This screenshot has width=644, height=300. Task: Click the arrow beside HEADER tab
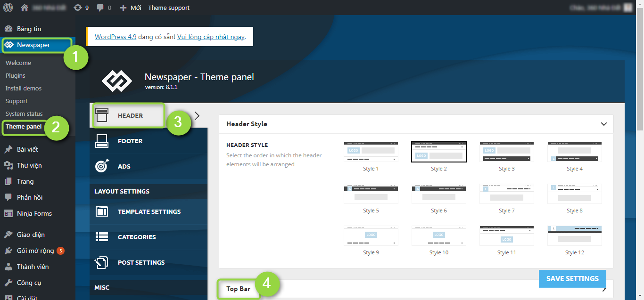click(x=197, y=115)
